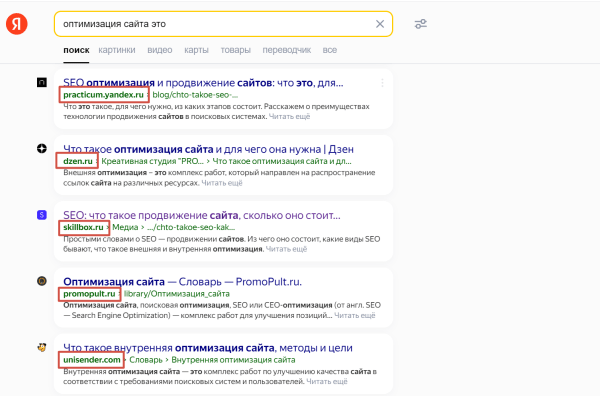Open the Что такое внутренняя оптимизация сайта title
The height and width of the screenshot is (396, 600).
pyautogui.click(x=208, y=348)
